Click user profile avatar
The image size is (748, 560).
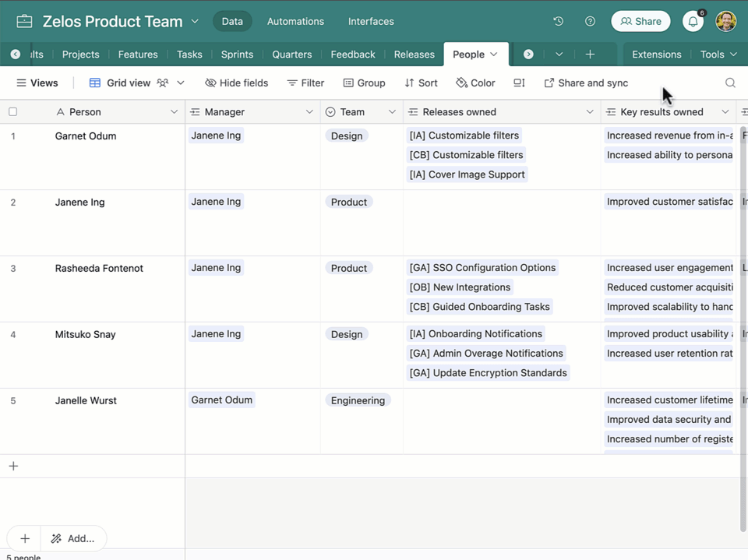coord(725,21)
